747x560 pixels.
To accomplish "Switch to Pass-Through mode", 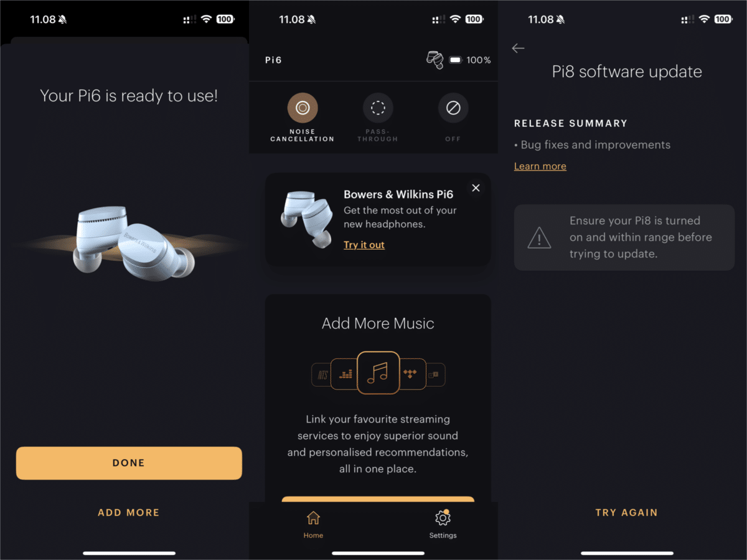I will pyautogui.click(x=378, y=108).
